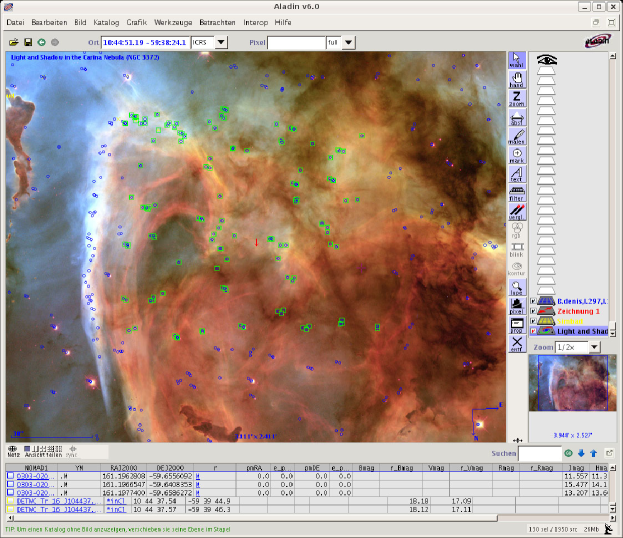Select the 'Light and Shad' image layer

[583, 331]
